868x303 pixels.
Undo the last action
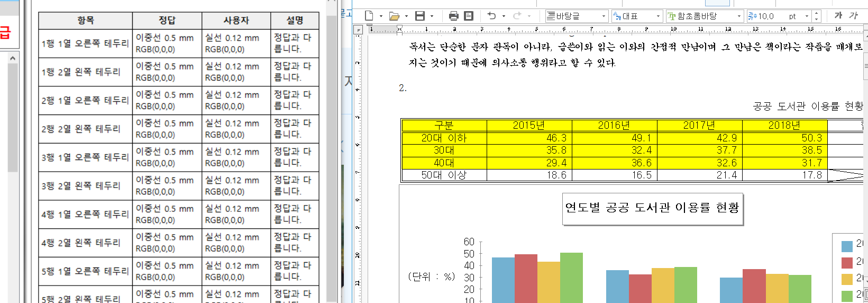pyautogui.click(x=492, y=16)
